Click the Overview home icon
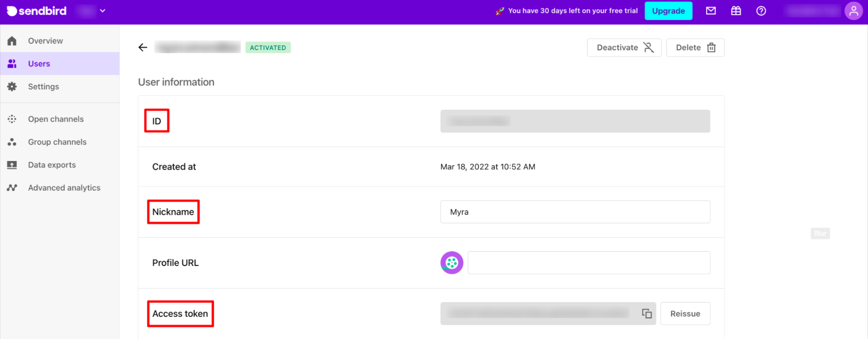The height and width of the screenshot is (339, 868). [12, 41]
